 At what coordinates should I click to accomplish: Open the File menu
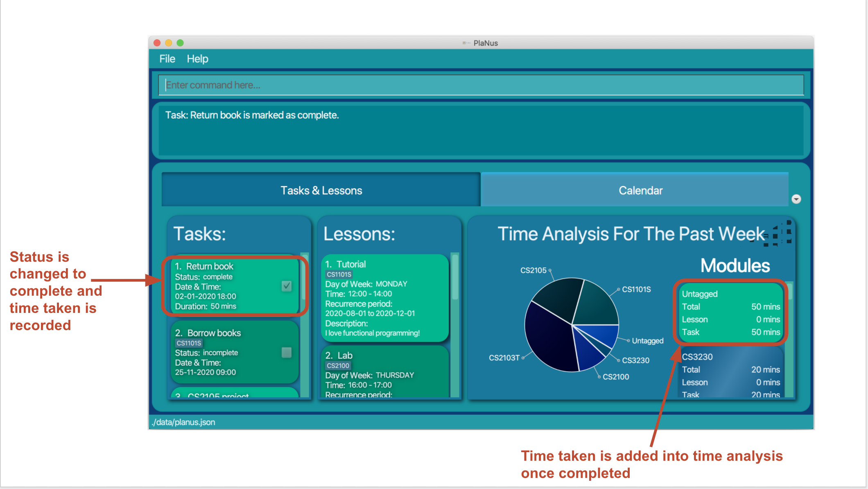[x=167, y=59]
